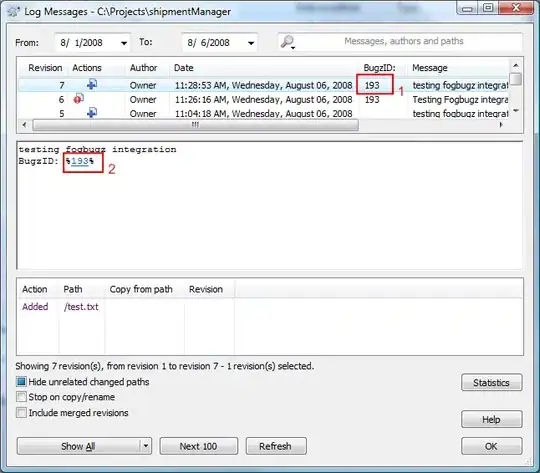Sort by the Actions column header

click(x=87, y=68)
